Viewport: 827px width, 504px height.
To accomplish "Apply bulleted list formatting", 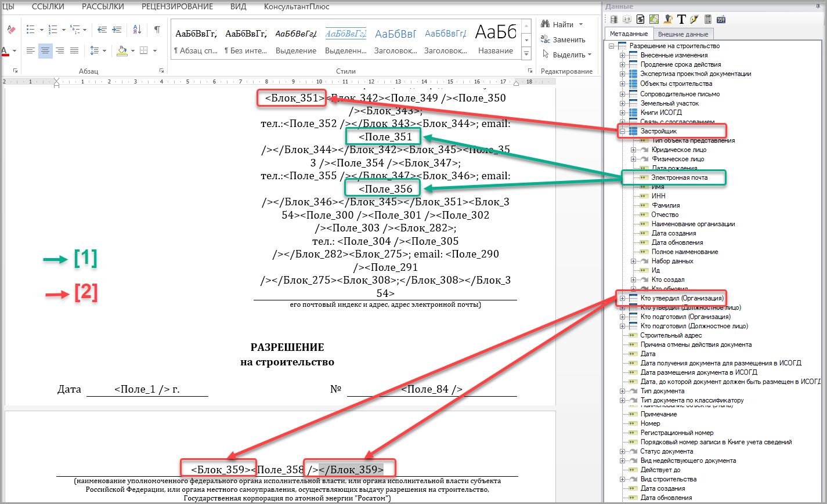I will click(x=30, y=30).
